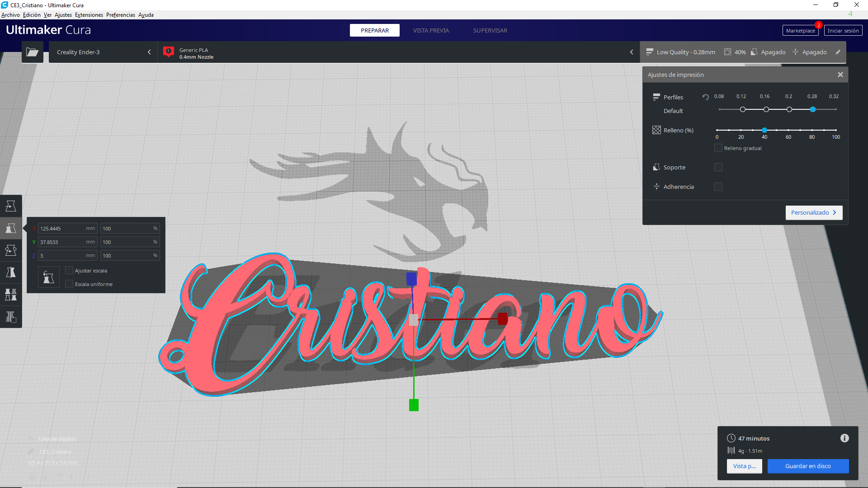868x488 pixels.
Task: Check the Escala uniforme option
Action: (69, 284)
